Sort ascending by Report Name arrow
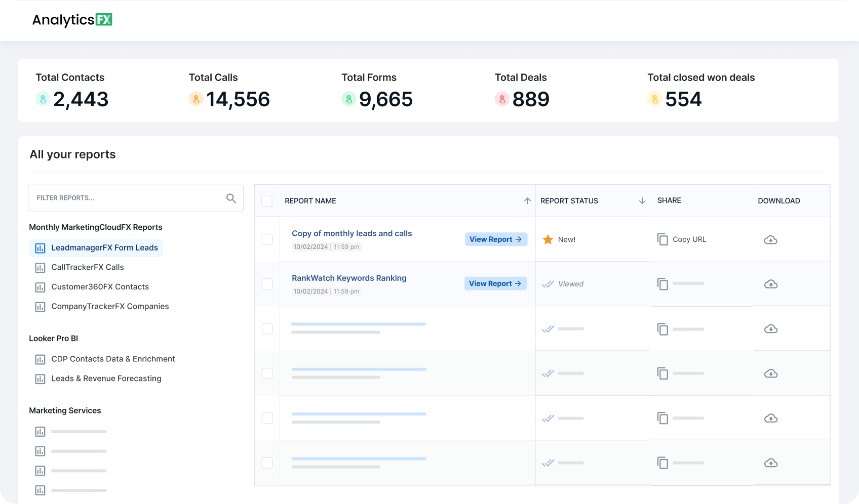Image resolution: width=859 pixels, height=504 pixels. (527, 201)
